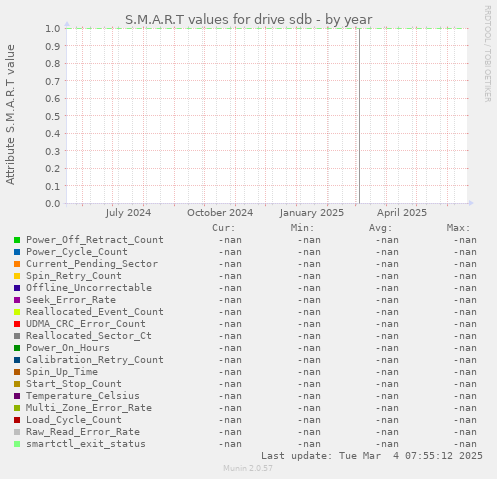This screenshot has height=479, width=497.
Task: Click the Reallocated_Sector_Ct gray swatch
Action: tap(17, 336)
